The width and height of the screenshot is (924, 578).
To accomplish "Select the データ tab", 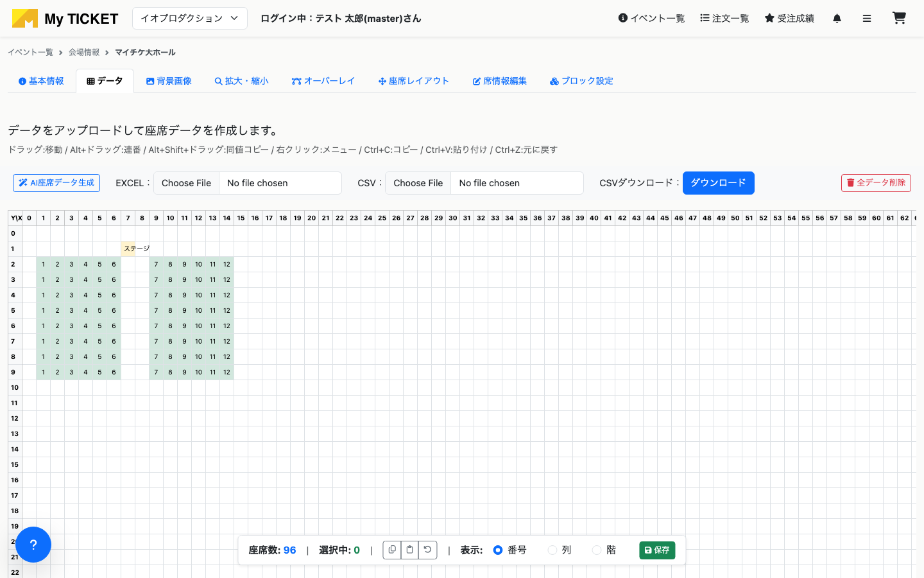I will 105,81.
